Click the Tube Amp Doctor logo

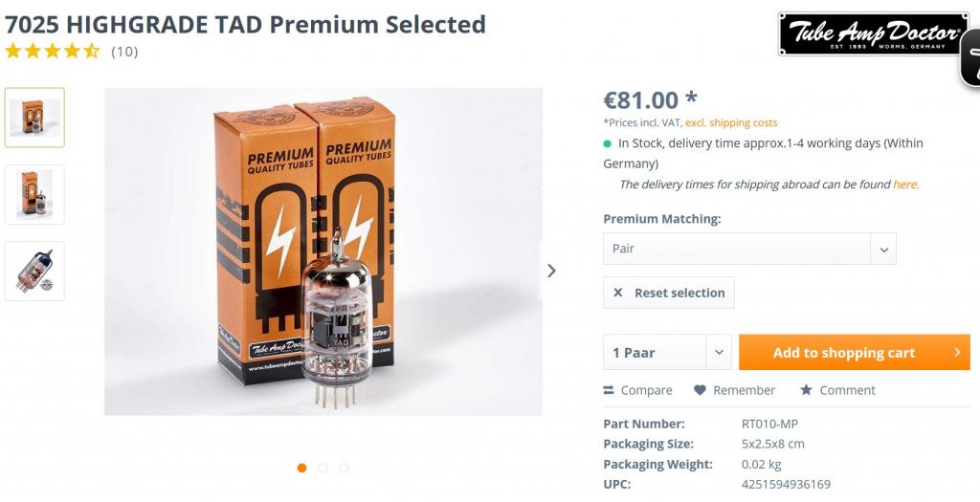pos(872,34)
